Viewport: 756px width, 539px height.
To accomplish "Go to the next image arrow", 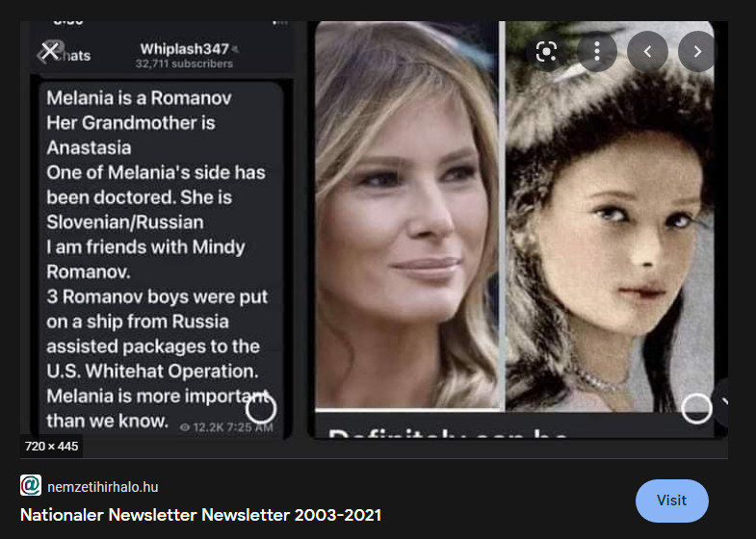I will (697, 52).
